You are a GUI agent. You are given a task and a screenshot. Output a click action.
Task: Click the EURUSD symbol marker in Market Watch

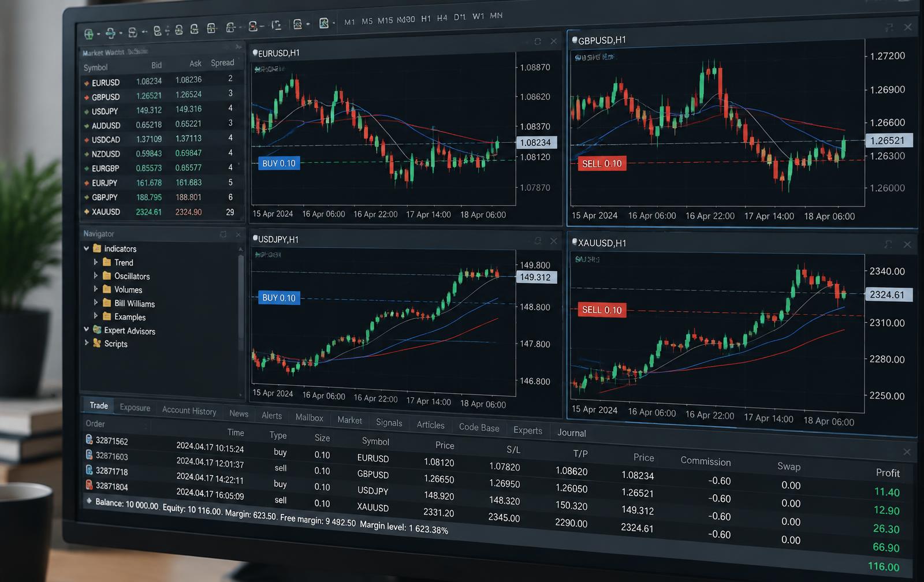pos(87,83)
